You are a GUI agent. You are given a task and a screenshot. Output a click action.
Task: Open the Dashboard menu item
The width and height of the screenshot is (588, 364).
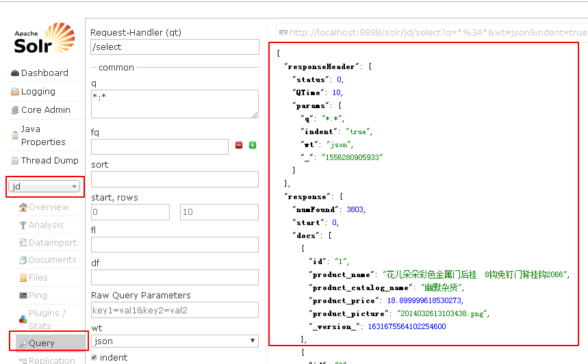(x=44, y=73)
